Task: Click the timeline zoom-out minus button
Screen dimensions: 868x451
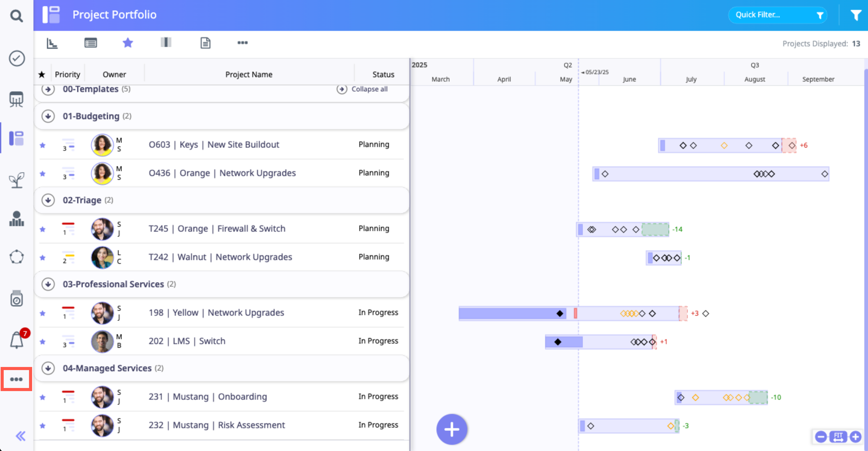Action: pyautogui.click(x=821, y=437)
